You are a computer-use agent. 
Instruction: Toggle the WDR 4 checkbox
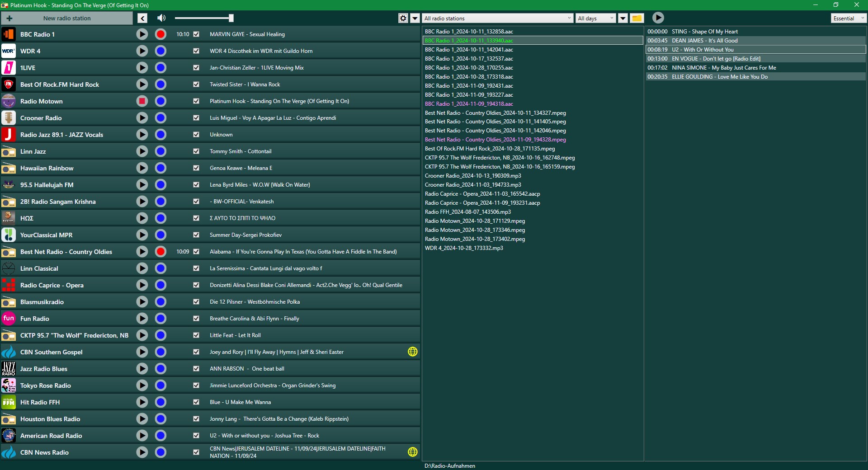coord(196,51)
